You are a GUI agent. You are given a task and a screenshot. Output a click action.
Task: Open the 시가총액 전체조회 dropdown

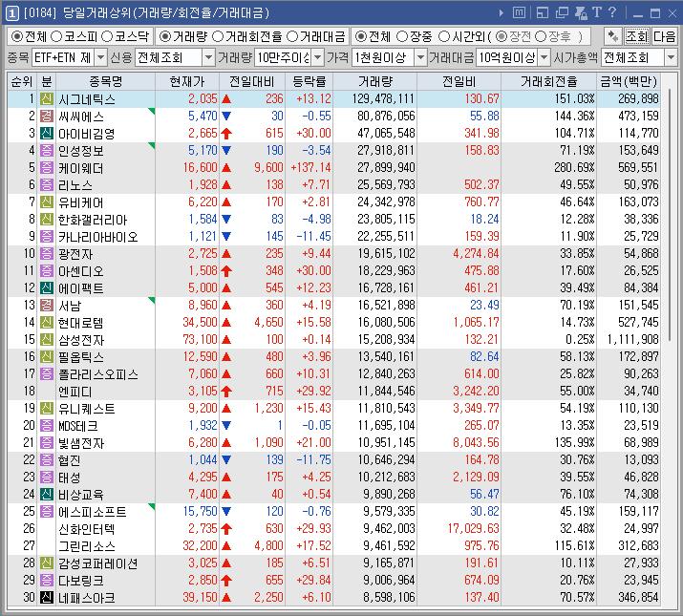point(671,57)
